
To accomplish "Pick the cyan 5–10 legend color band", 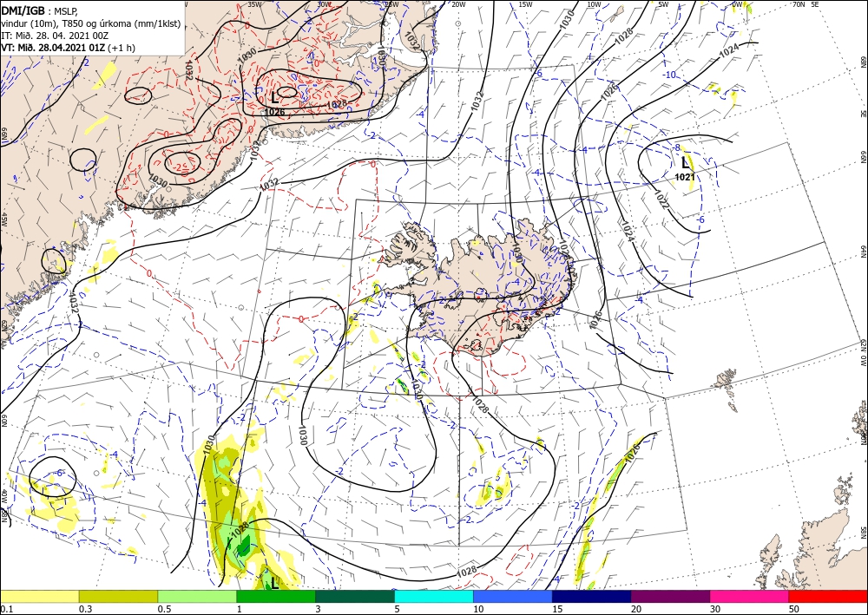I will (434, 596).
